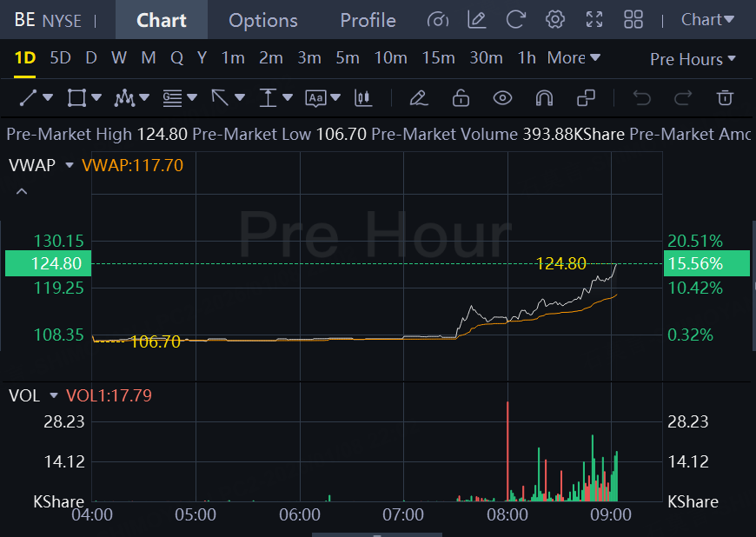756x537 pixels.
Task: Click the copy drawings icon
Action: point(586,98)
